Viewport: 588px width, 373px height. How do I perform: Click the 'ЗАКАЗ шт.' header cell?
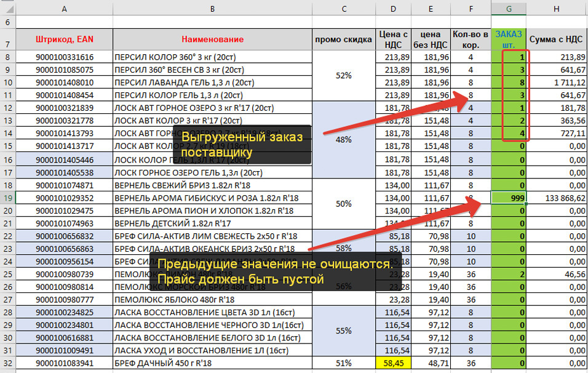[x=509, y=39]
